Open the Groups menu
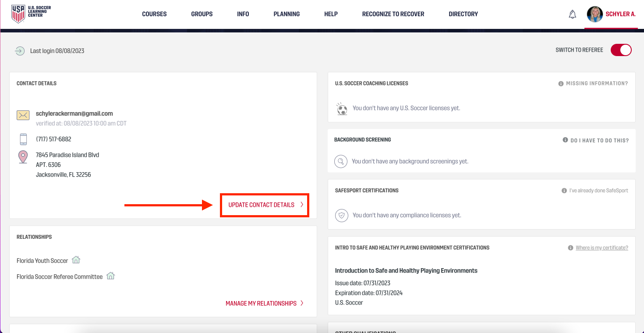The height and width of the screenshot is (333, 644). pos(202,14)
